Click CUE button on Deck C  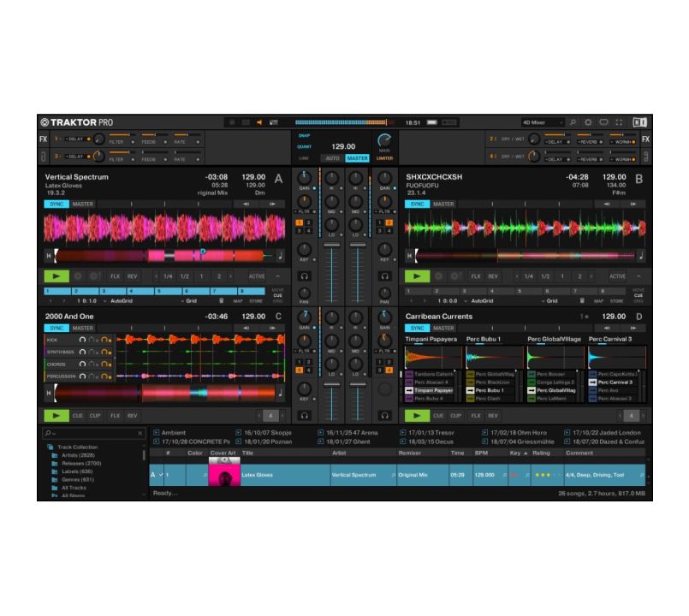coord(78,415)
